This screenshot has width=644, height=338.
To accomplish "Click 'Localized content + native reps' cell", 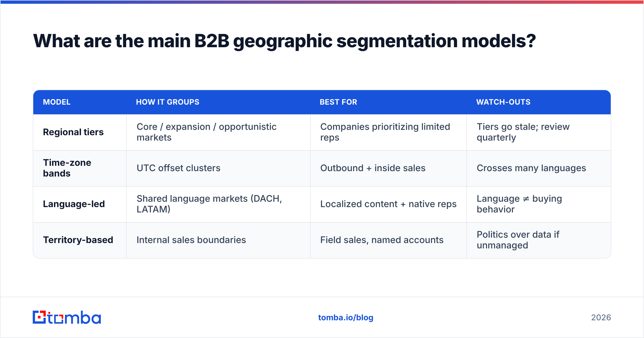I will tap(388, 204).
